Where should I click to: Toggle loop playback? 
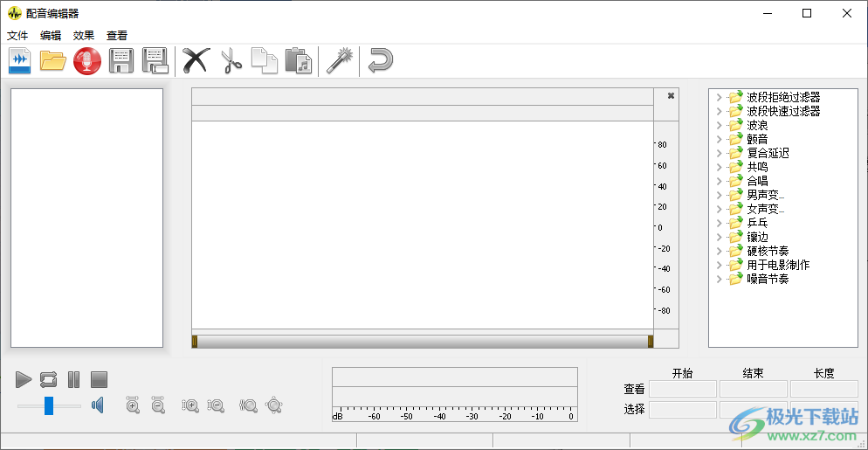pos(48,379)
